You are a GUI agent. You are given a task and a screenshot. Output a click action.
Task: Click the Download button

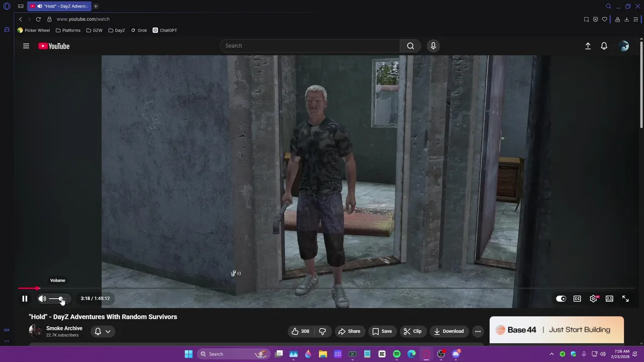[x=449, y=331]
